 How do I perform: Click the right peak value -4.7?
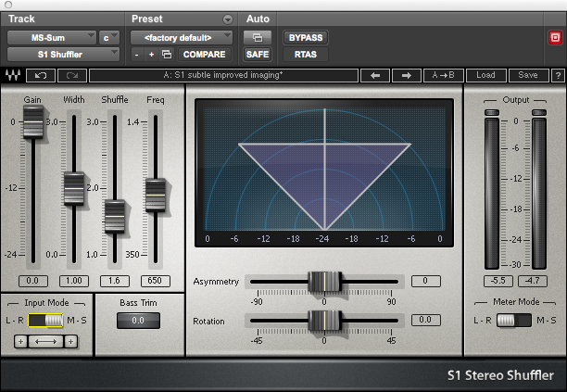(x=533, y=281)
